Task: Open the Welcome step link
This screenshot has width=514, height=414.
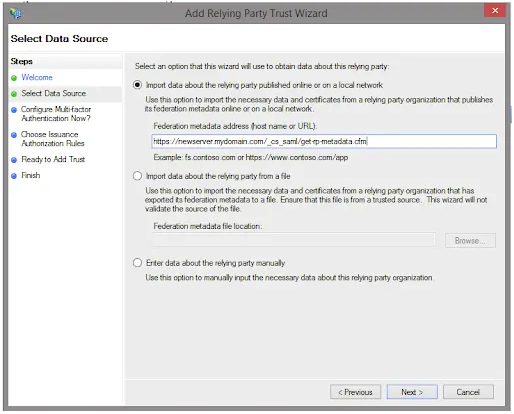Action: coord(37,77)
